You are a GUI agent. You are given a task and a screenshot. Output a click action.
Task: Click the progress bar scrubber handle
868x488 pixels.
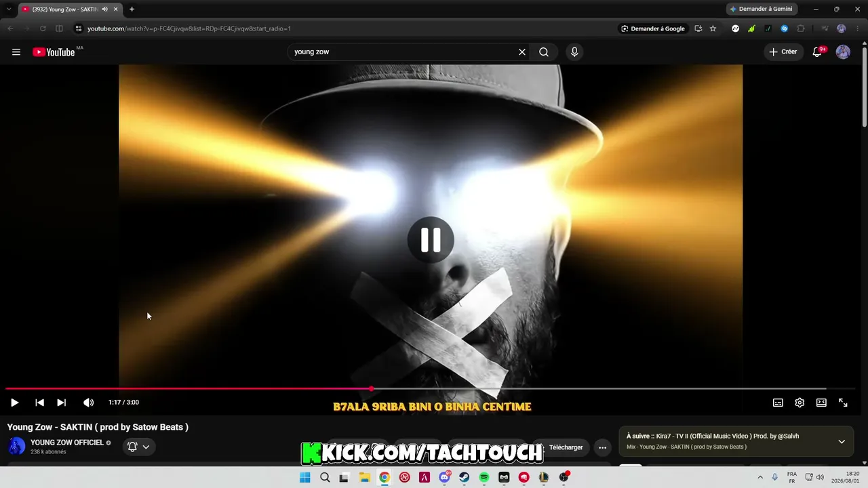point(372,389)
